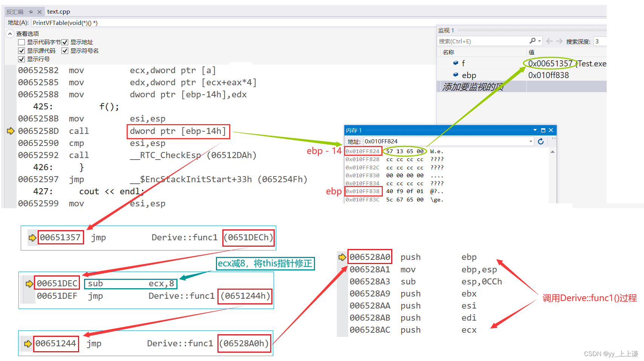
Task: Open the text.cpp tab
Action: [58, 12]
